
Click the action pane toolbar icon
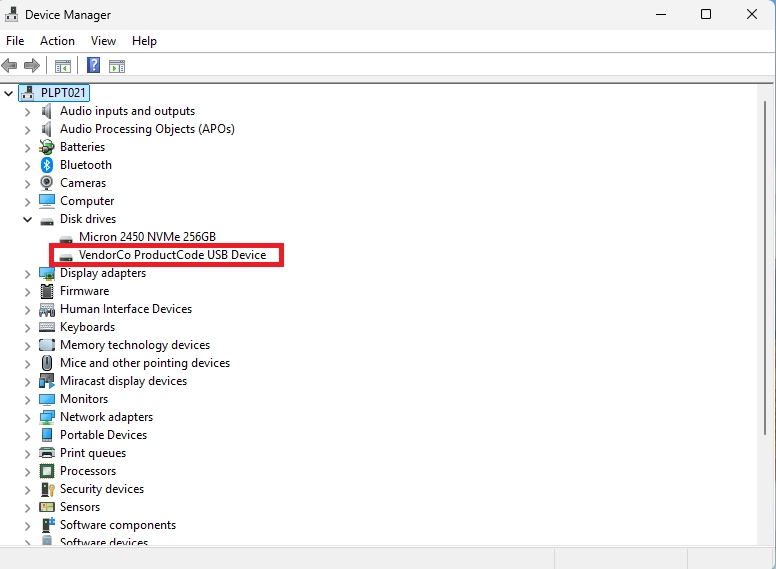tap(117, 66)
